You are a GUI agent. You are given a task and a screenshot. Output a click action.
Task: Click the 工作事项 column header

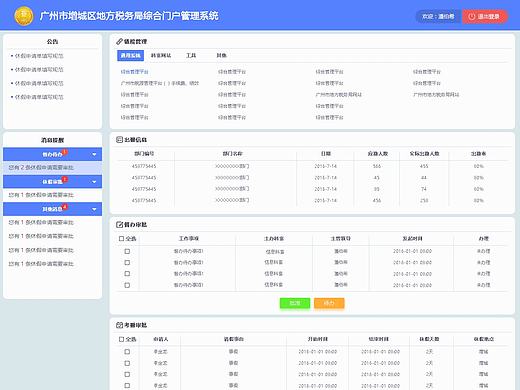click(x=189, y=239)
